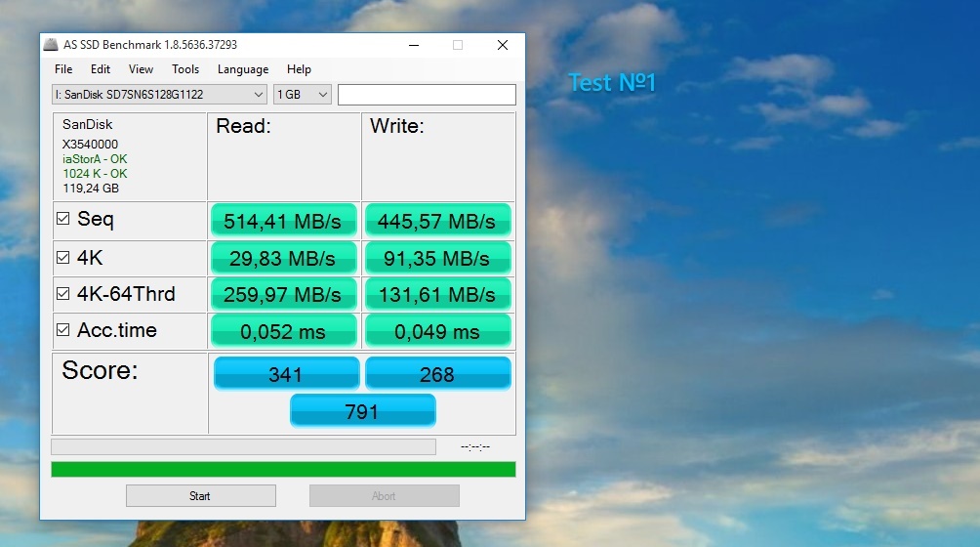Click the elapsed time indicator --:--:--
Image resolution: width=980 pixels, height=547 pixels.
click(475, 446)
